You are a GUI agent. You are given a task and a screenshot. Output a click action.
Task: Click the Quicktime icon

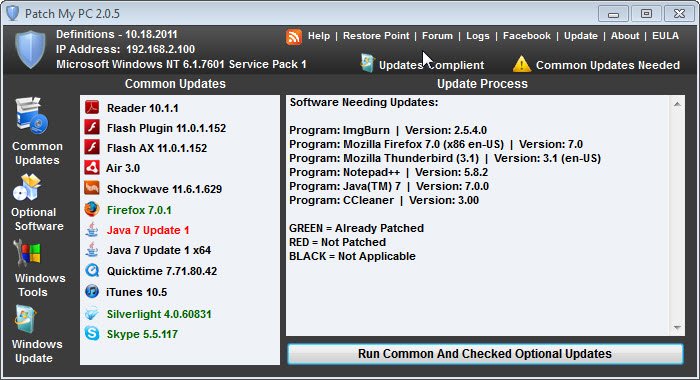(92, 271)
